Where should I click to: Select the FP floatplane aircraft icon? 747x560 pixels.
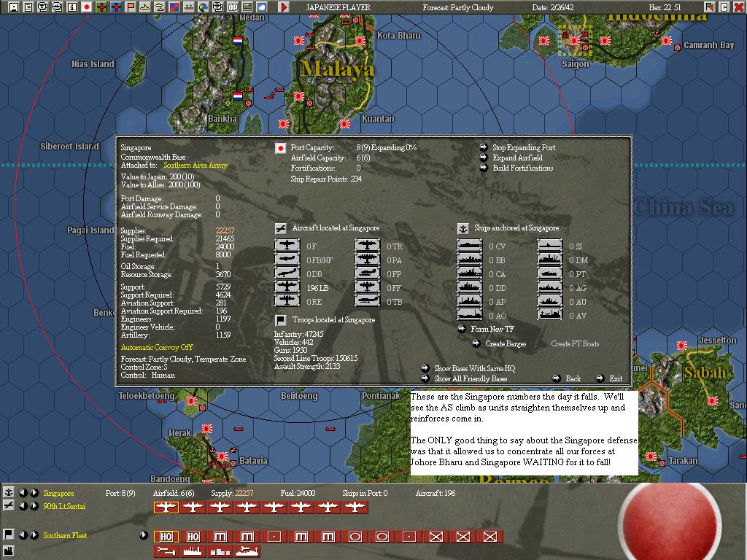point(368,273)
